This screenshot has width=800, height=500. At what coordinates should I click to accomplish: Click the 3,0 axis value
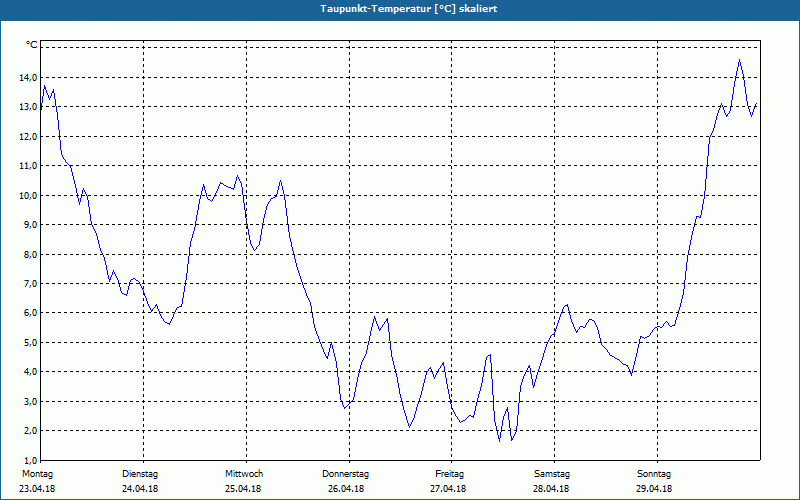click(30, 401)
